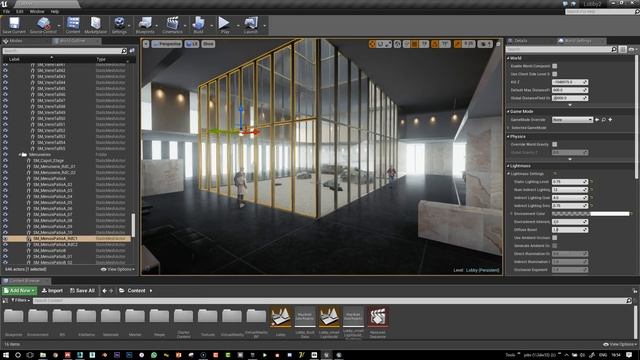Toggle scale snapping in viewport toolbar

458,44
